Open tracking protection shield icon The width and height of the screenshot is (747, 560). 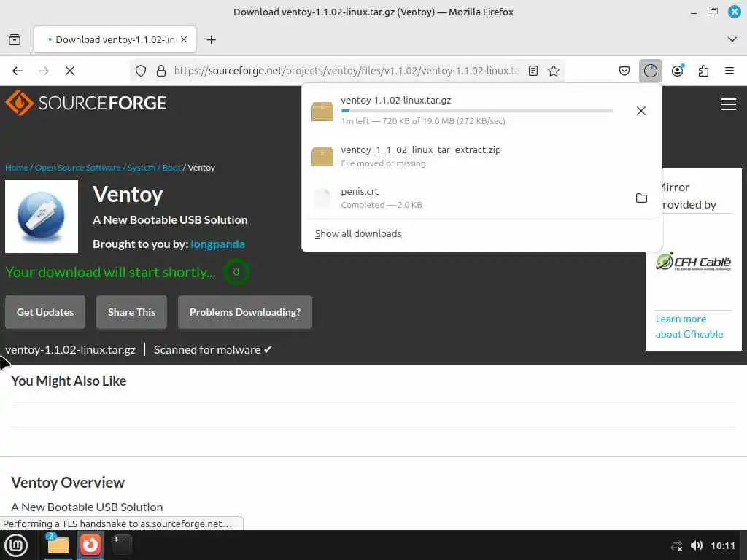point(141,71)
